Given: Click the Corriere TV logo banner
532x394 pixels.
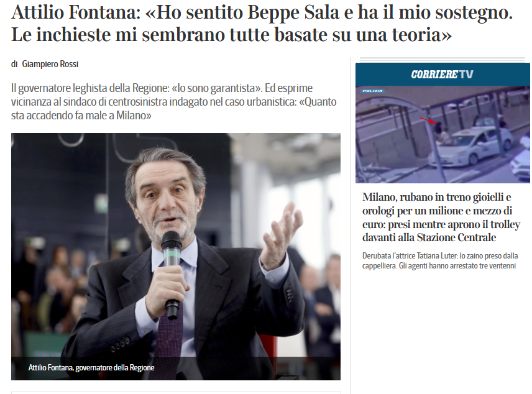Looking at the screenshot, I should click(443, 75).
